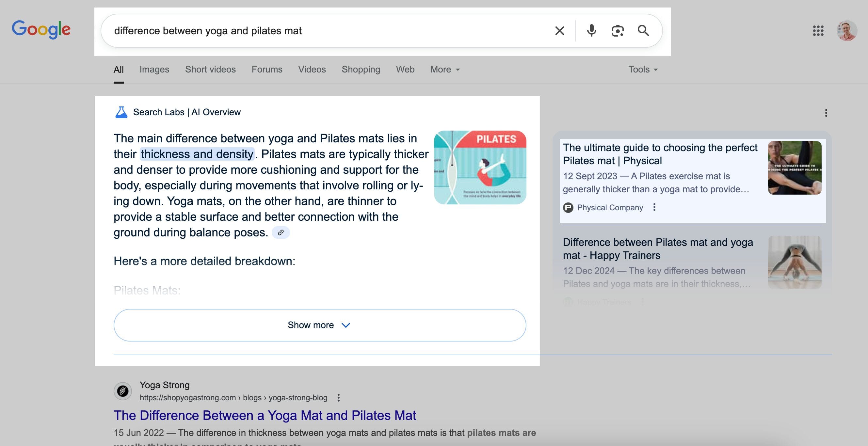
Task: Open the Tools dropdown
Action: pyautogui.click(x=643, y=70)
